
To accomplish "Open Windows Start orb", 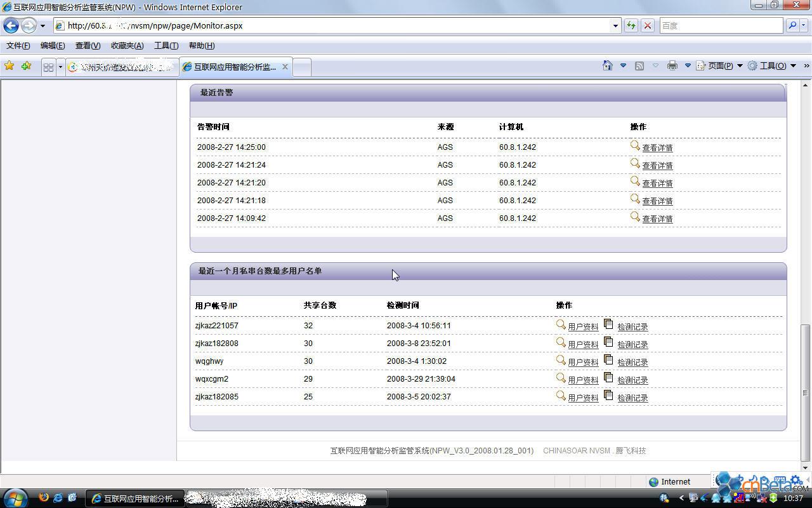I will pyautogui.click(x=15, y=497).
